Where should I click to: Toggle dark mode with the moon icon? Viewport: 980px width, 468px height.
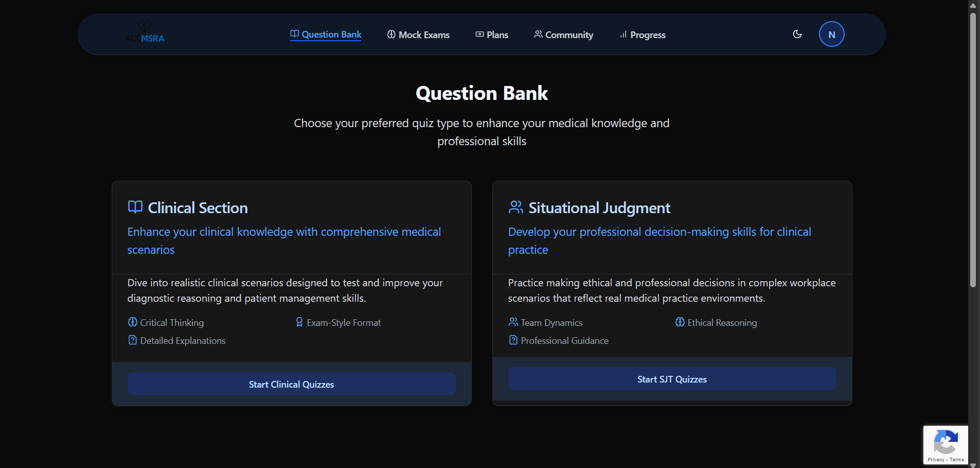click(797, 34)
